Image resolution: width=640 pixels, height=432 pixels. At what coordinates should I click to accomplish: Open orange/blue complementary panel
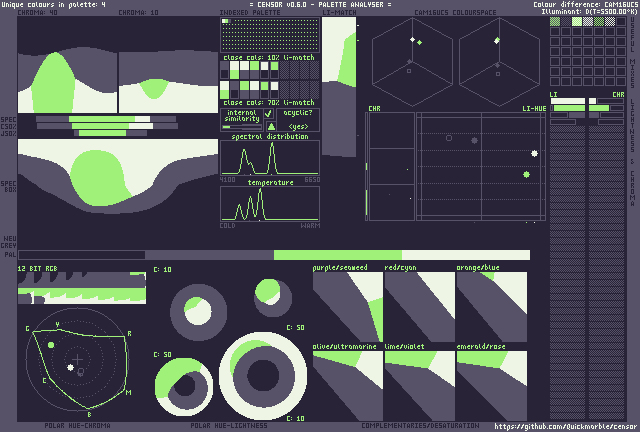click(492, 307)
